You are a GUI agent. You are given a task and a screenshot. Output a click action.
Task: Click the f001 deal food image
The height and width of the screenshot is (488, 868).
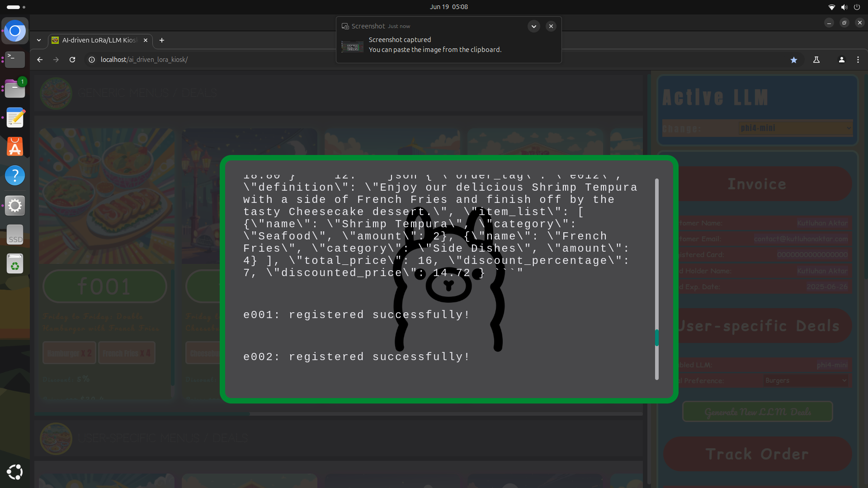pyautogui.click(x=107, y=196)
